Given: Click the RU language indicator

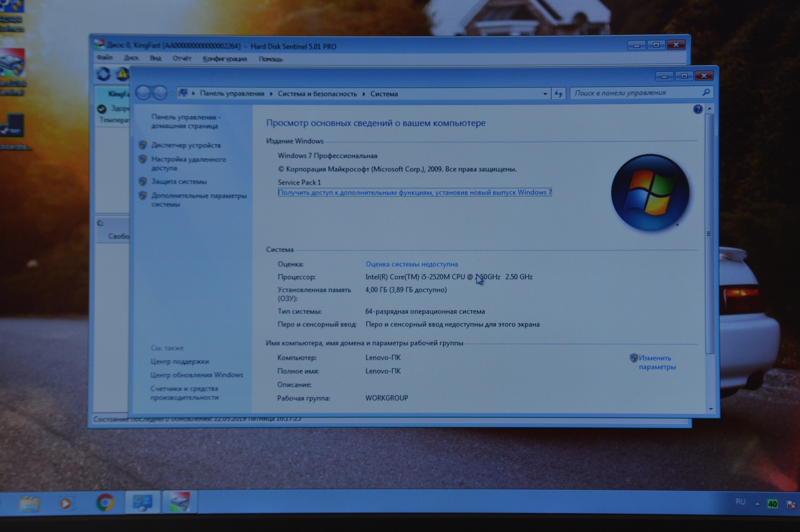Looking at the screenshot, I should tap(740, 501).
